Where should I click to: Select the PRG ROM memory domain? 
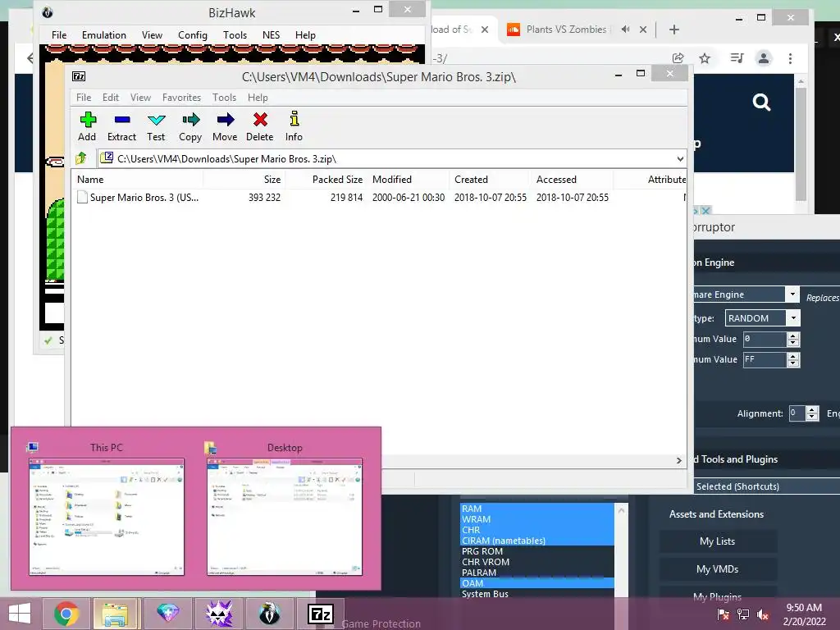[536, 551]
